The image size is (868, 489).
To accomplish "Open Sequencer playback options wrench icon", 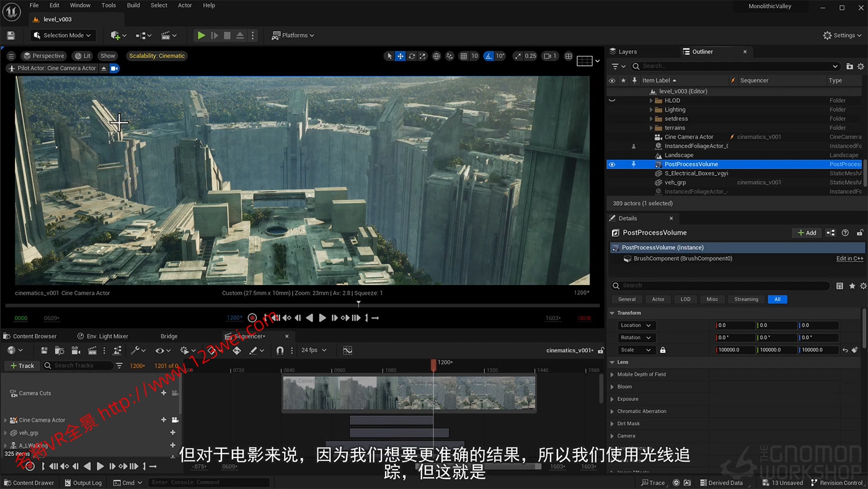I will [133, 350].
